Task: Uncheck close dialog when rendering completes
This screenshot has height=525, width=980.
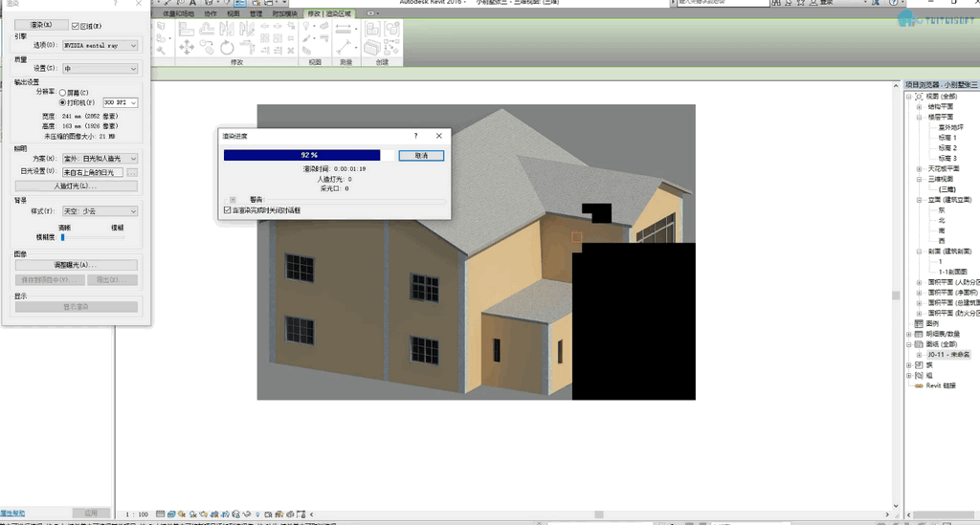Action: (x=228, y=210)
